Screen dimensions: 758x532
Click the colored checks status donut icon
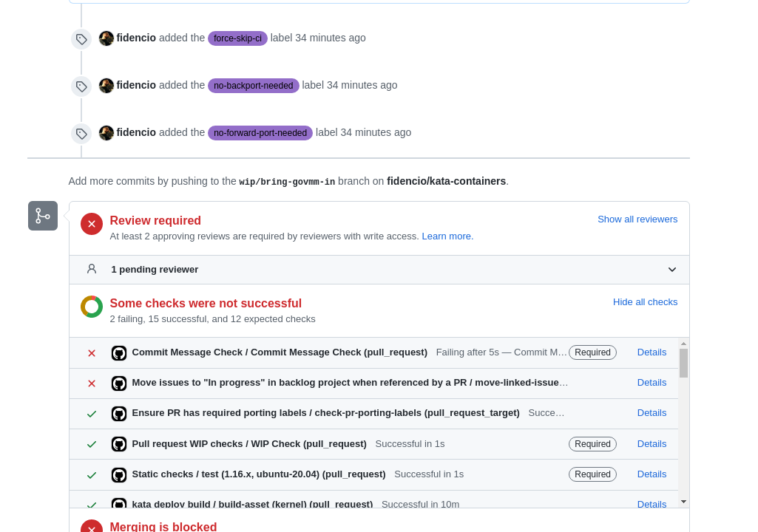91,306
